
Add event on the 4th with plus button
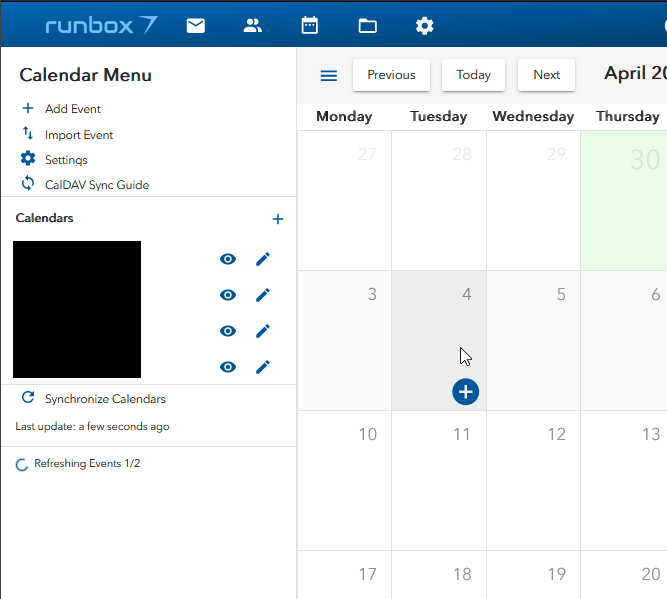point(466,392)
